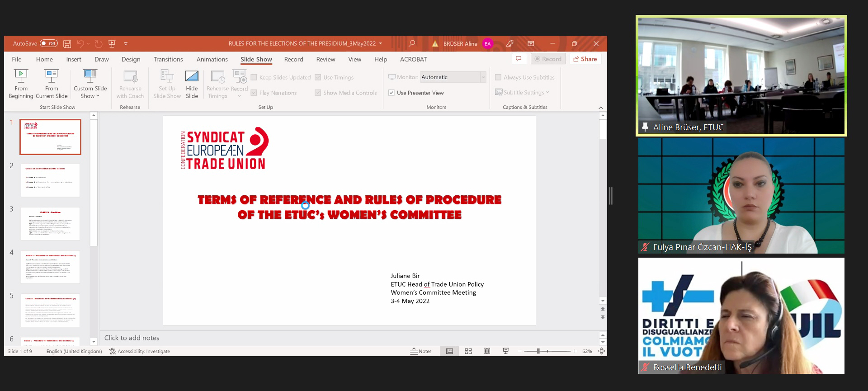Expand the Undo history dropdown arrow
868x391 pixels.
pyautogui.click(x=88, y=44)
